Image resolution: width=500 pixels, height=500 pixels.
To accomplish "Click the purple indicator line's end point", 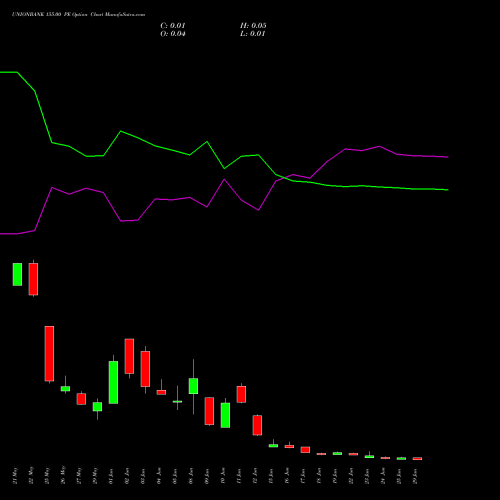I will [448, 157].
